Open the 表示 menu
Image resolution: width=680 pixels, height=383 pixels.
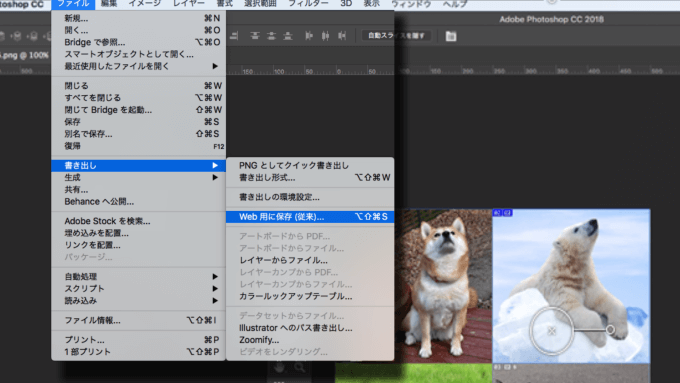pyautogui.click(x=371, y=4)
